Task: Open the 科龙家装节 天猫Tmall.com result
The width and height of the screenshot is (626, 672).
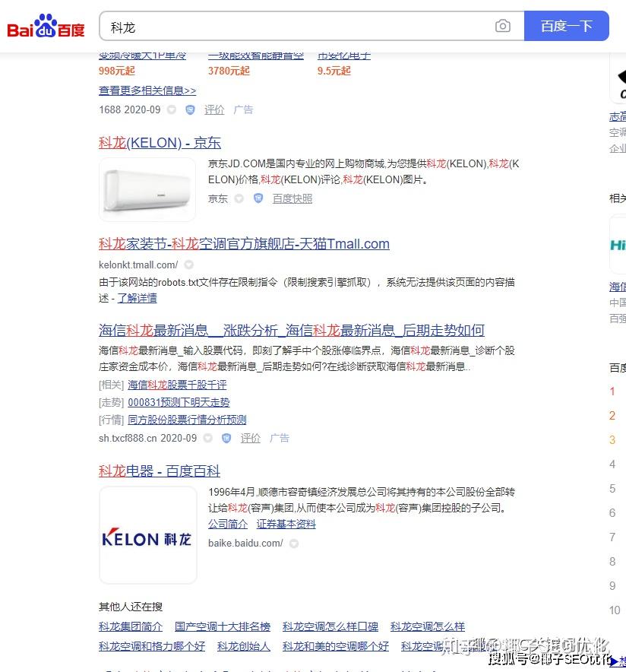Action: pyautogui.click(x=244, y=244)
